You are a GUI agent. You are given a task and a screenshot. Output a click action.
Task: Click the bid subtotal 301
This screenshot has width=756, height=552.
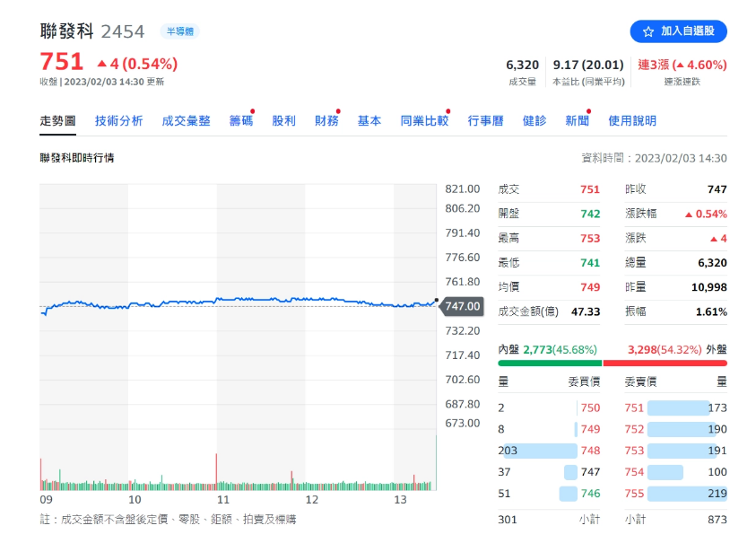click(508, 519)
